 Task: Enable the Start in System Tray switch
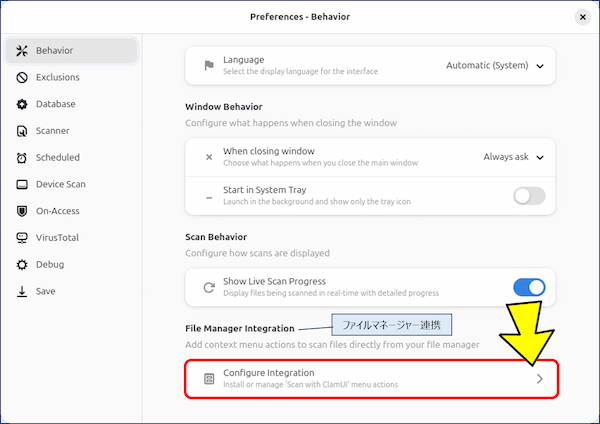tap(529, 196)
